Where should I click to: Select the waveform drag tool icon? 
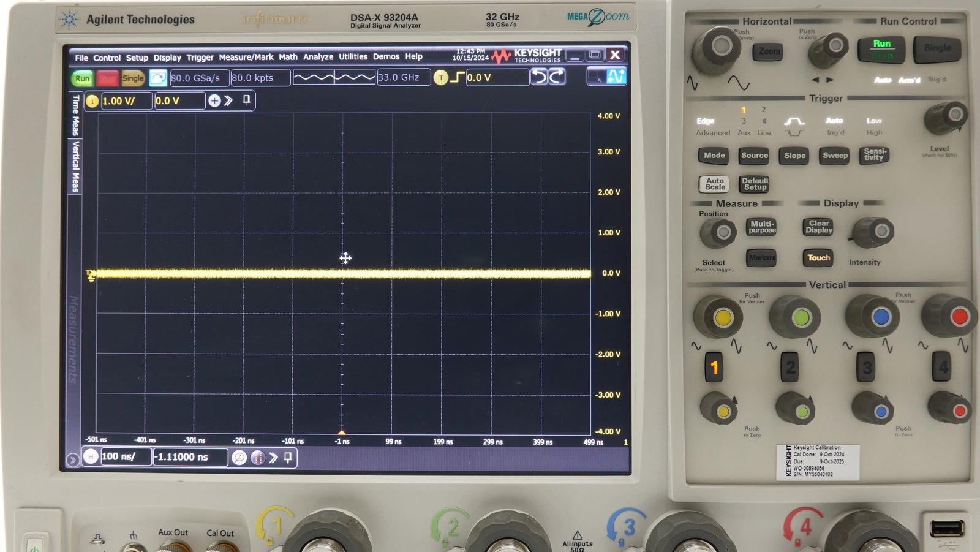tap(616, 76)
